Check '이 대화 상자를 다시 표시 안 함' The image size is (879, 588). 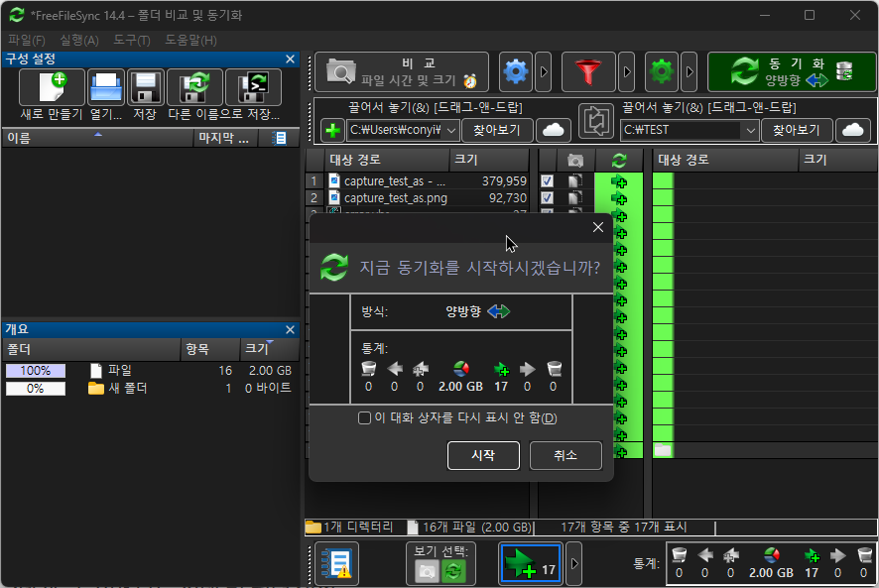tap(365, 416)
